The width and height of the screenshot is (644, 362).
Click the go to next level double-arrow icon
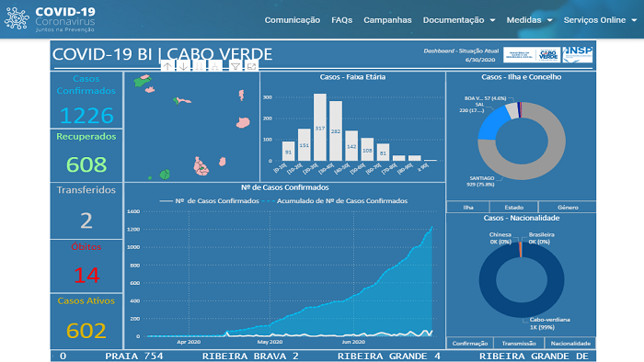coord(200,66)
